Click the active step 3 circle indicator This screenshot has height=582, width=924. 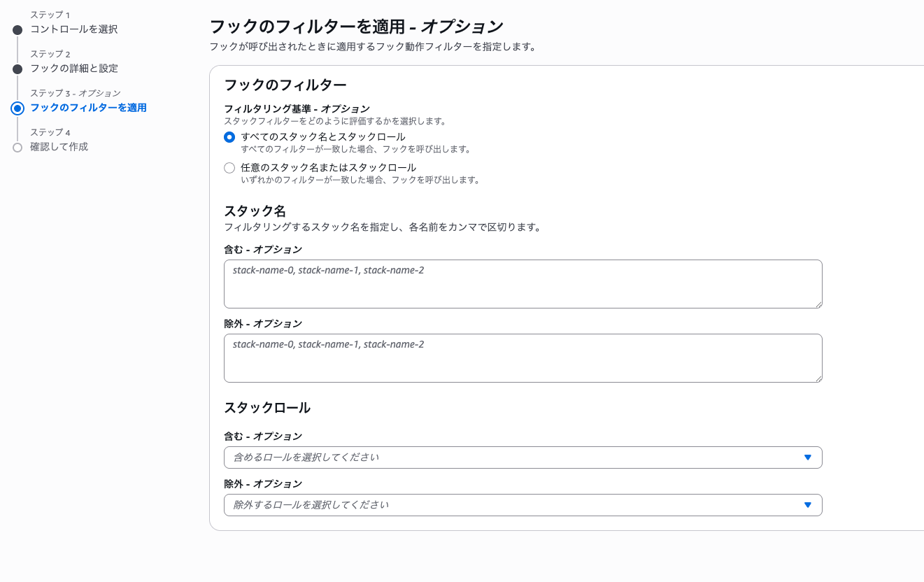click(x=17, y=108)
